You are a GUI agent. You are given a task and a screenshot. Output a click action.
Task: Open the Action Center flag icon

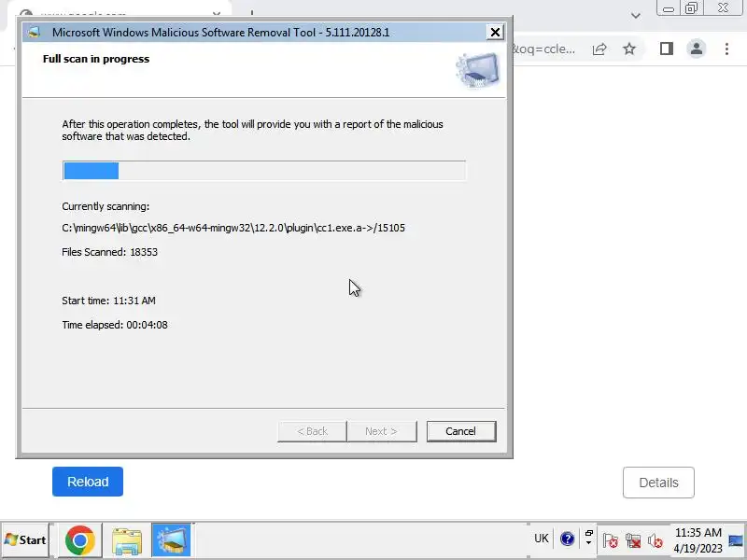click(x=611, y=540)
